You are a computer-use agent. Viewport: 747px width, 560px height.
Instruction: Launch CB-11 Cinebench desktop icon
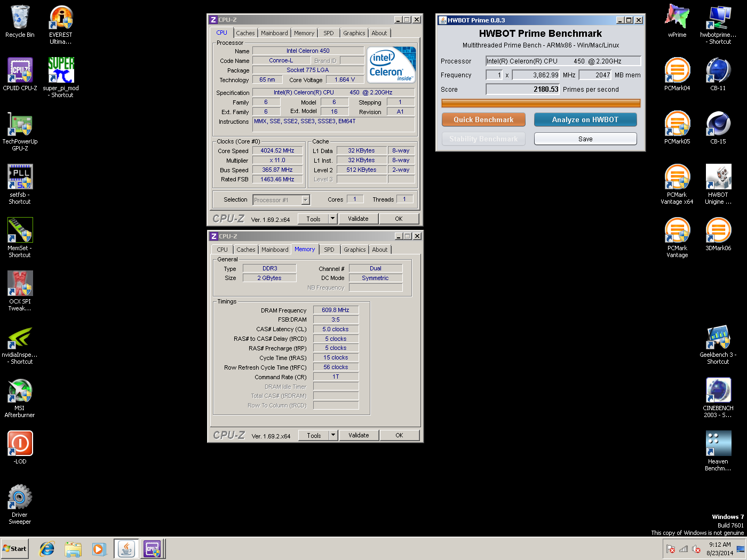(718, 75)
